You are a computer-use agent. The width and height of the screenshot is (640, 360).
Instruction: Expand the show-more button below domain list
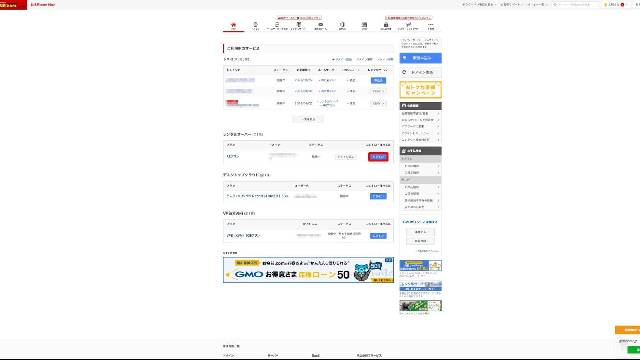[x=308, y=119]
